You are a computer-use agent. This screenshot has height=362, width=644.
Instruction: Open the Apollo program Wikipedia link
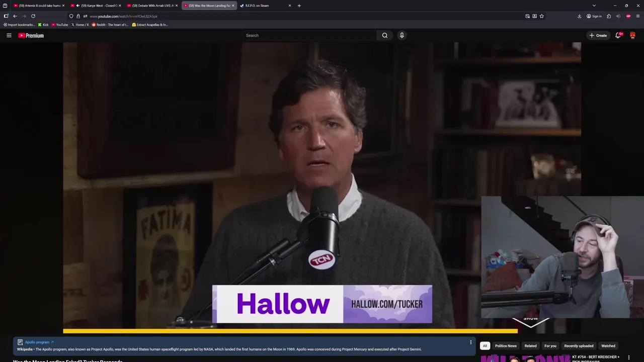coord(39,342)
